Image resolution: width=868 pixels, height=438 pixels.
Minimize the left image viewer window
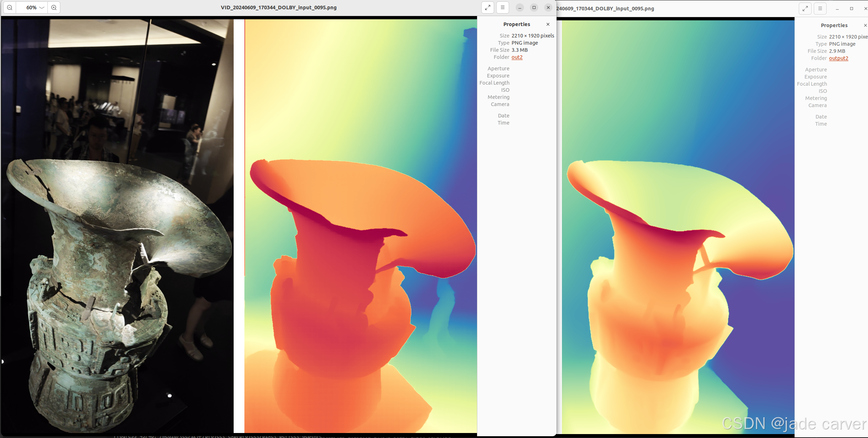pyautogui.click(x=520, y=7)
